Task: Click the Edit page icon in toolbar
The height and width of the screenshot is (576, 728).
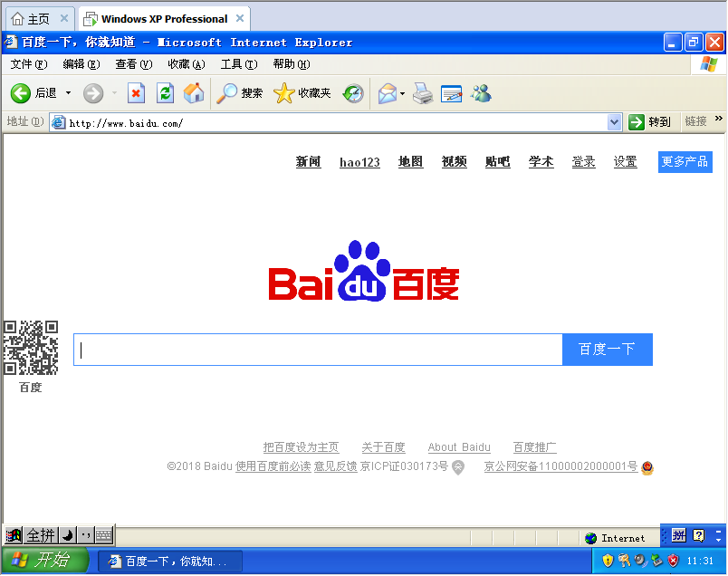Action: pos(451,94)
